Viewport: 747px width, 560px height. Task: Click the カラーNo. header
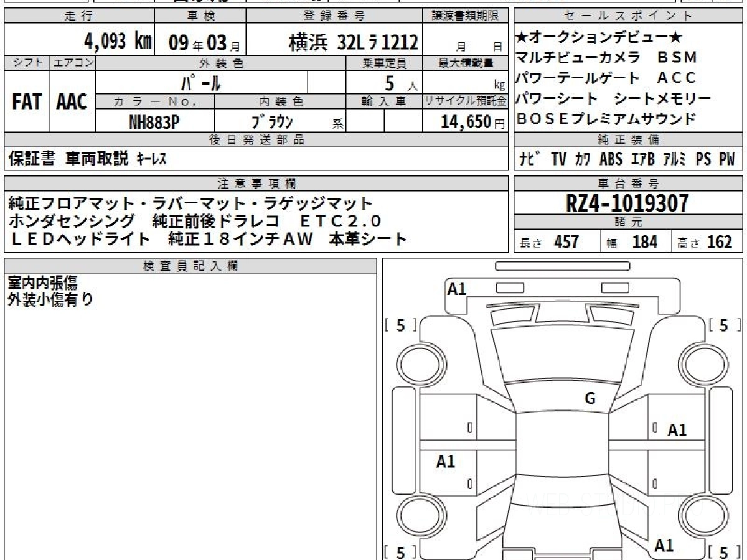tap(155, 101)
